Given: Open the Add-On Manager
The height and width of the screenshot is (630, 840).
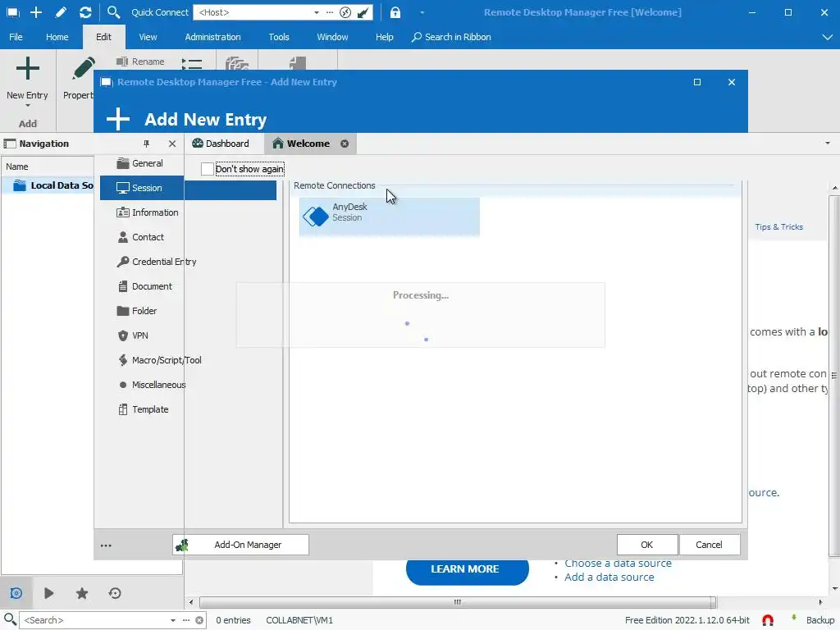Looking at the screenshot, I should click(x=240, y=545).
